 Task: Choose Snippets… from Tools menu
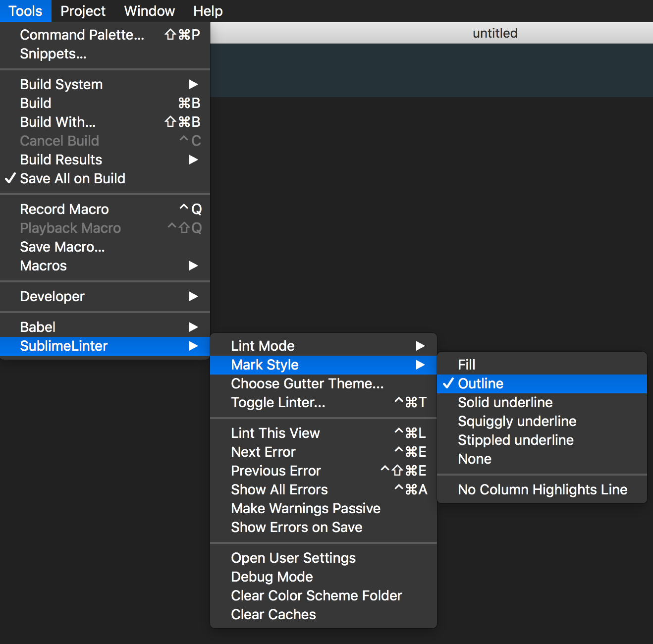coord(105,54)
